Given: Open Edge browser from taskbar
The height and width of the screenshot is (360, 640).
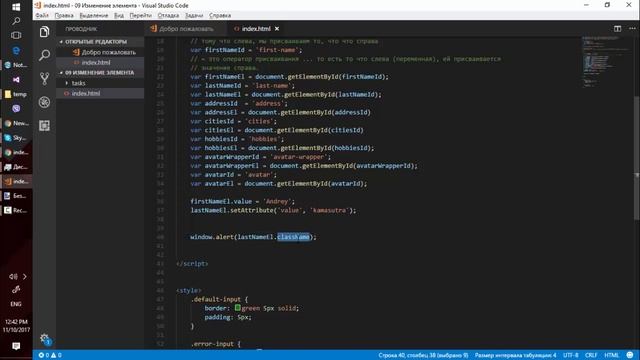Looking at the screenshot, I should 16,50.
